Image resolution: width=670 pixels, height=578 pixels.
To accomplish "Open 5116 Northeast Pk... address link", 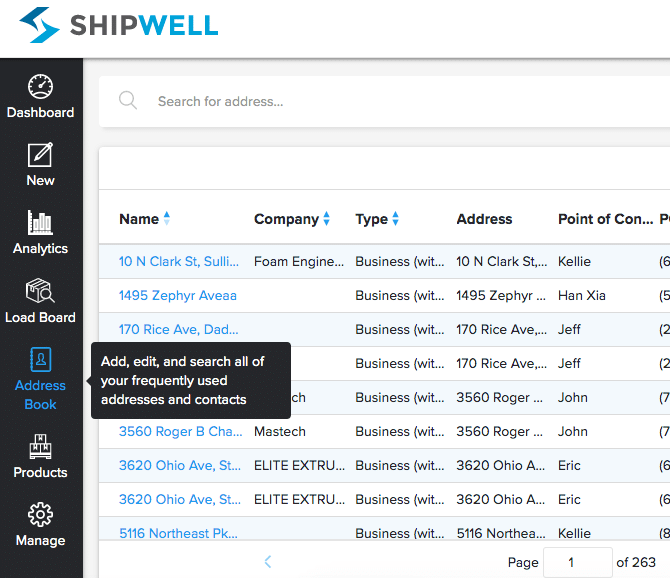I will pyautogui.click(x=178, y=533).
